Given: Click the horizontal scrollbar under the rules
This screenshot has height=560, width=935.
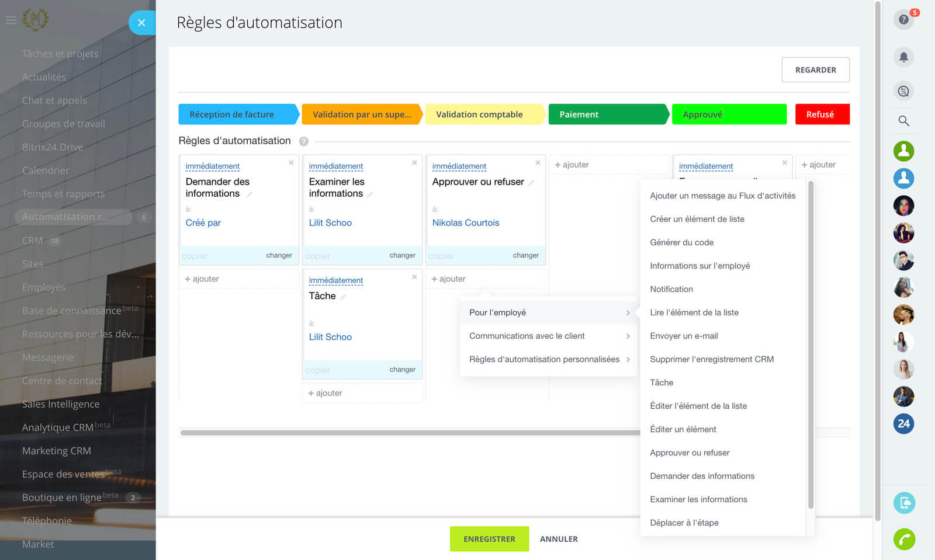Looking at the screenshot, I should (x=409, y=433).
